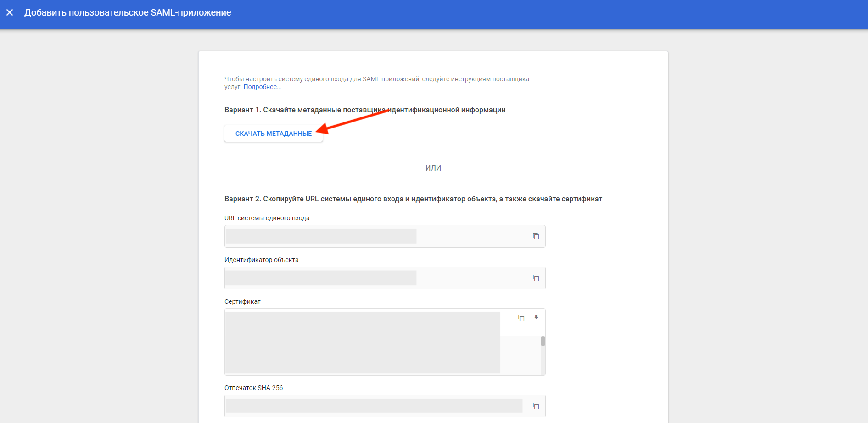The height and width of the screenshot is (423, 868).
Task: Click the certificate box scrollbar
Action: (x=543, y=341)
